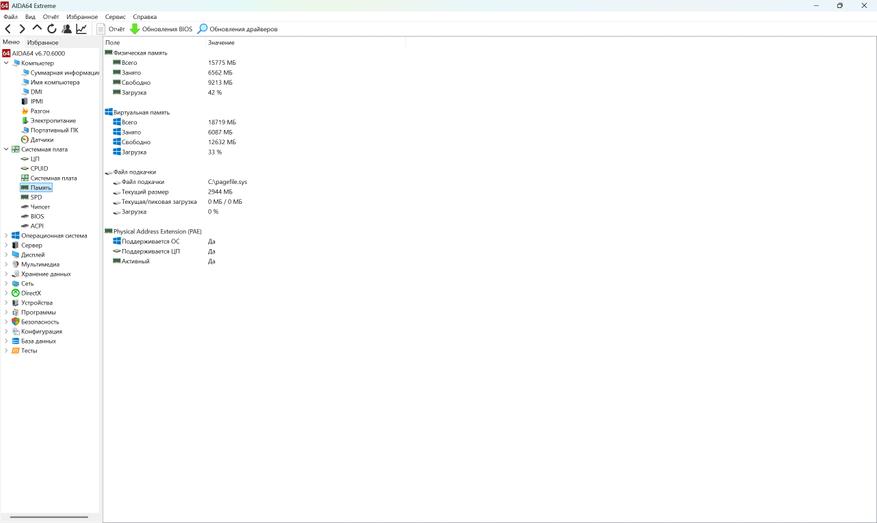Collapse the Системная плата tree node
877x523 pixels.
(x=6, y=149)
